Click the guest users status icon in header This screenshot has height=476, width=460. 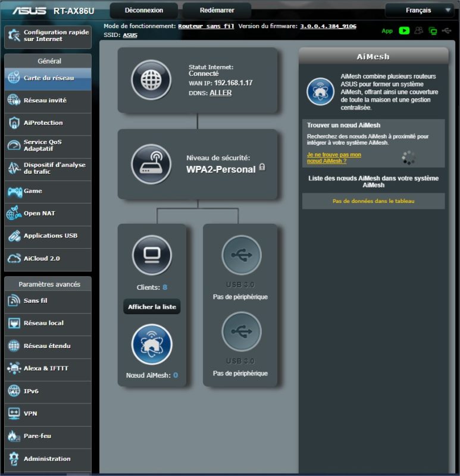[x=419, y=31]
